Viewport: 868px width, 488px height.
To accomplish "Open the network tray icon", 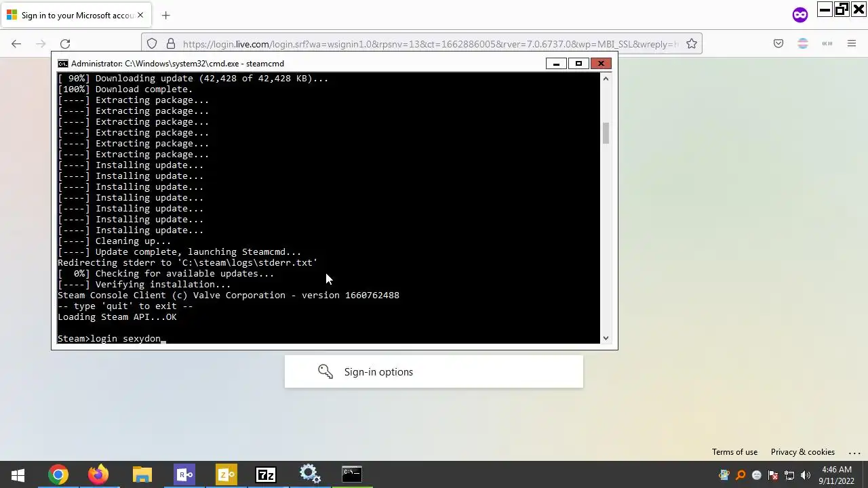I will [x=789, y=475].
